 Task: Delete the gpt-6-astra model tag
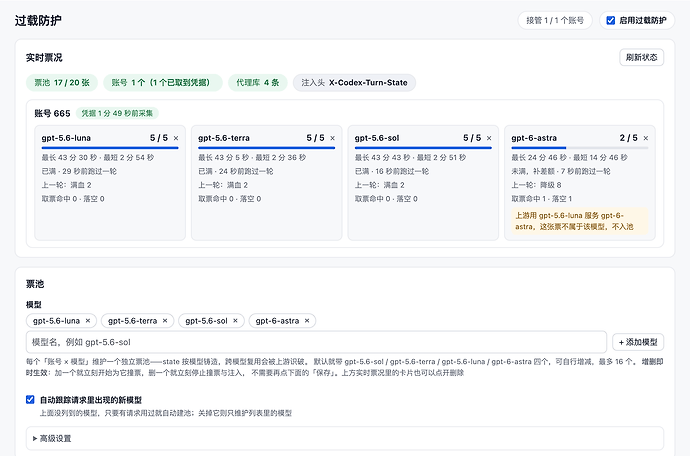(307, 321)
